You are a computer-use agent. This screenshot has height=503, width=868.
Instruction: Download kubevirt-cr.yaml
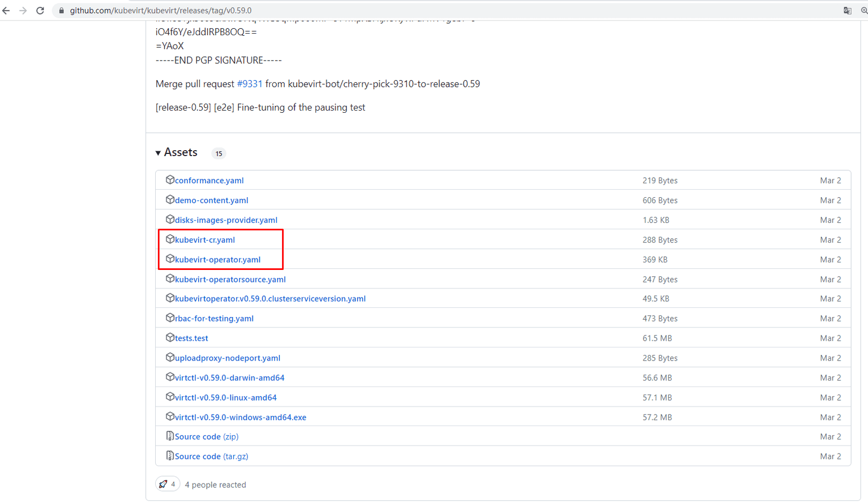click(205, 240)
